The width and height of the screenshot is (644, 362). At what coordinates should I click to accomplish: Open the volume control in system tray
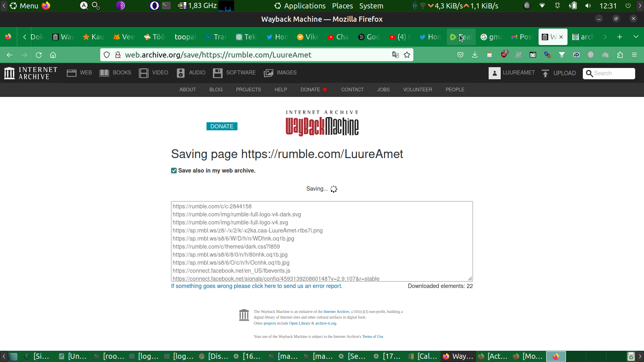[x=588, y=6]
